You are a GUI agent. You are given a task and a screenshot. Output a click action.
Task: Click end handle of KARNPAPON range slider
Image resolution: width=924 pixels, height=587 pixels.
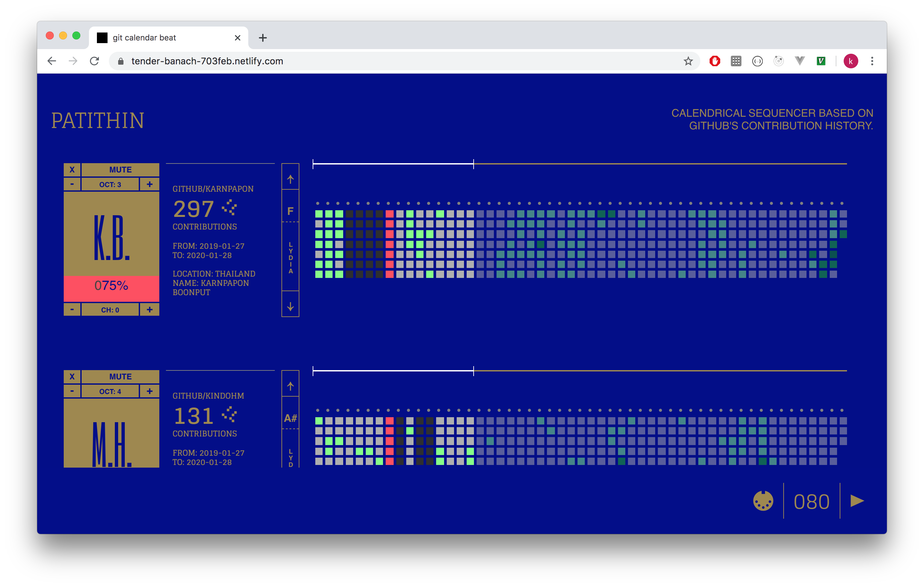pos(474,164)
